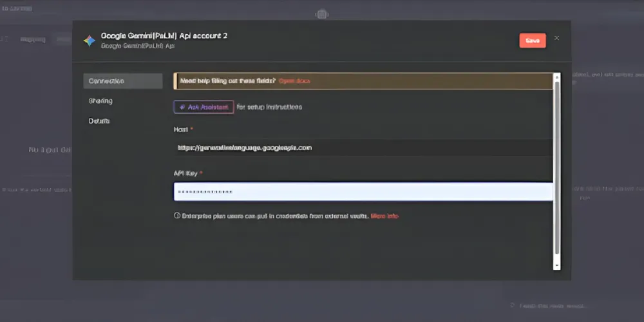Click the dialog vertical scrollbar
644x322 pixels.
(x=557, y=167)
